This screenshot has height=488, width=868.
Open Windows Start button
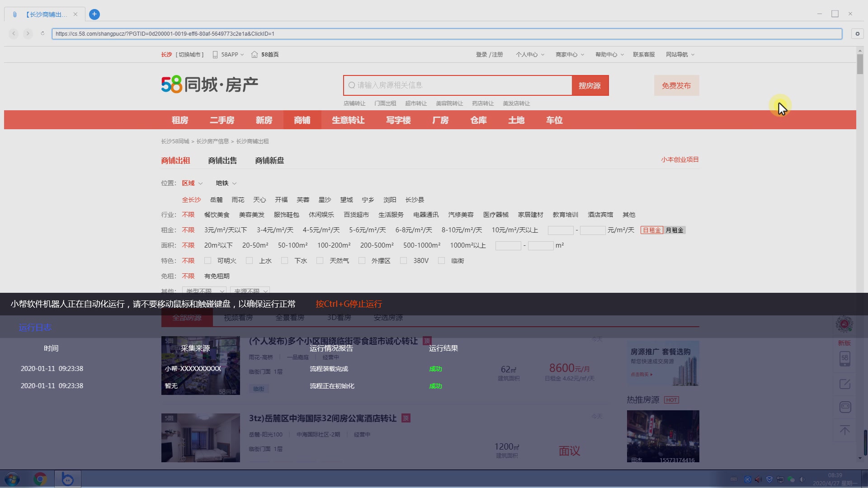[12, 479]
